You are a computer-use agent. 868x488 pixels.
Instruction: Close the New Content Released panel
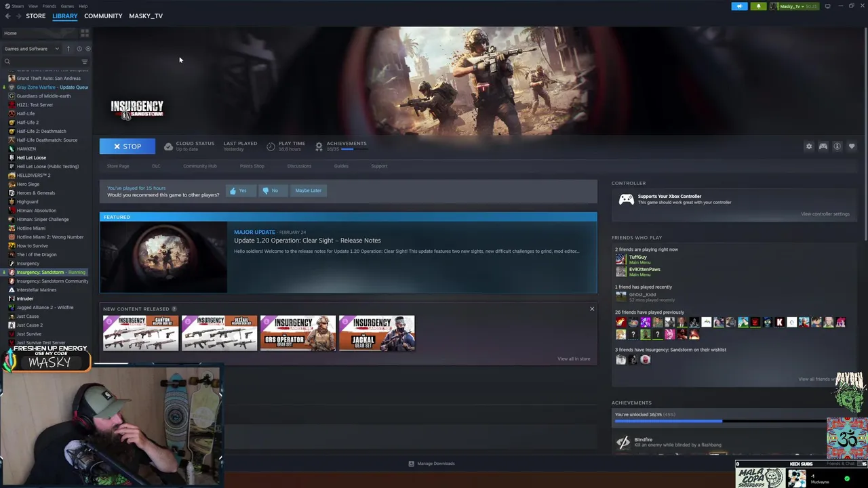591,309
